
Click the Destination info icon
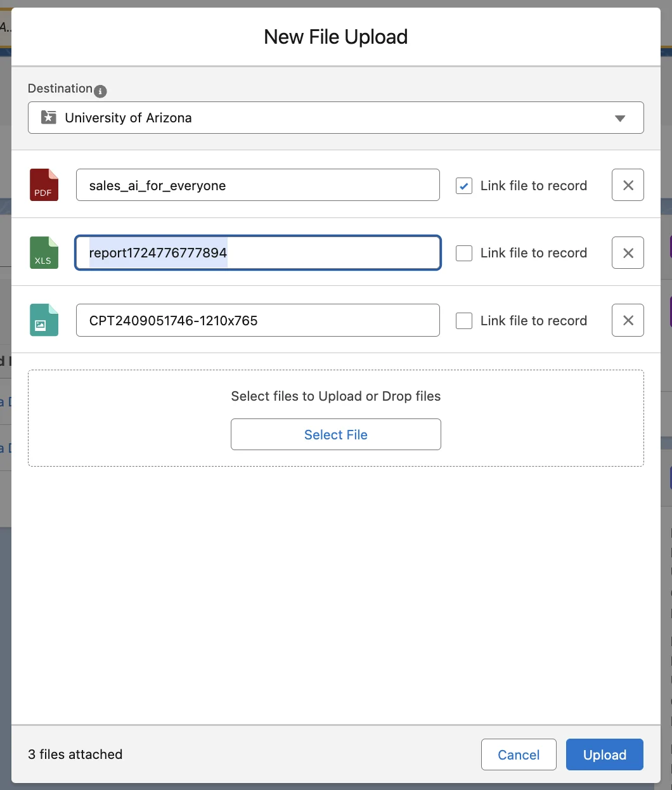tap(100, 91)
